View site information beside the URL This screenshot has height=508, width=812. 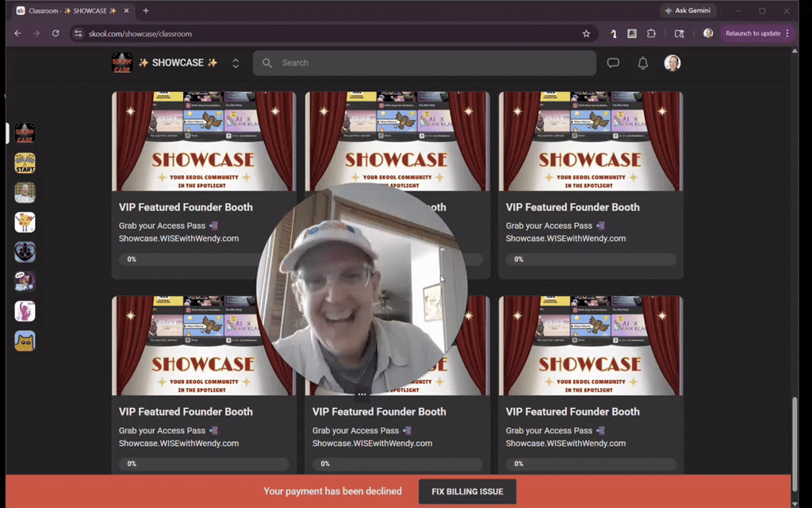point(79,33)
